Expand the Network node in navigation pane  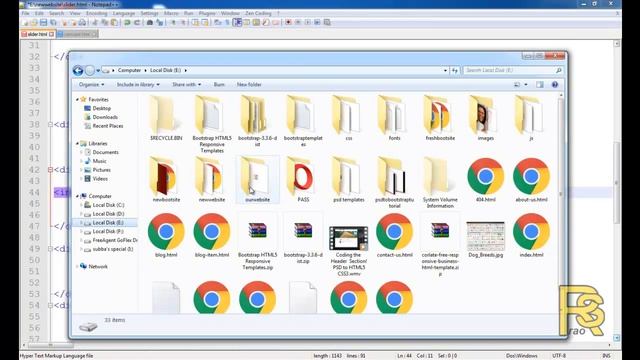click(x=77, y=267)
